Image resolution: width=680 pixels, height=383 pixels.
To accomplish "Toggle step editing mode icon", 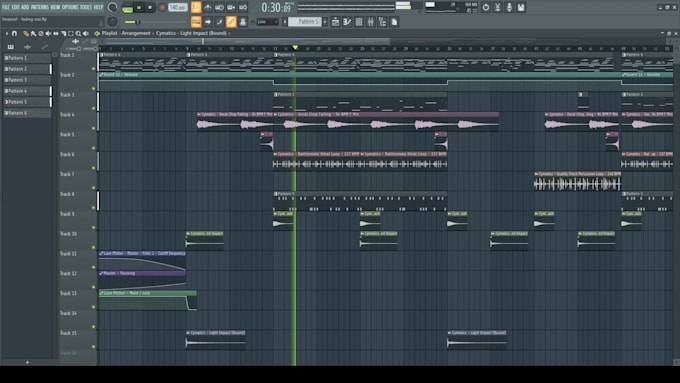I will click(x=219, y=22).
